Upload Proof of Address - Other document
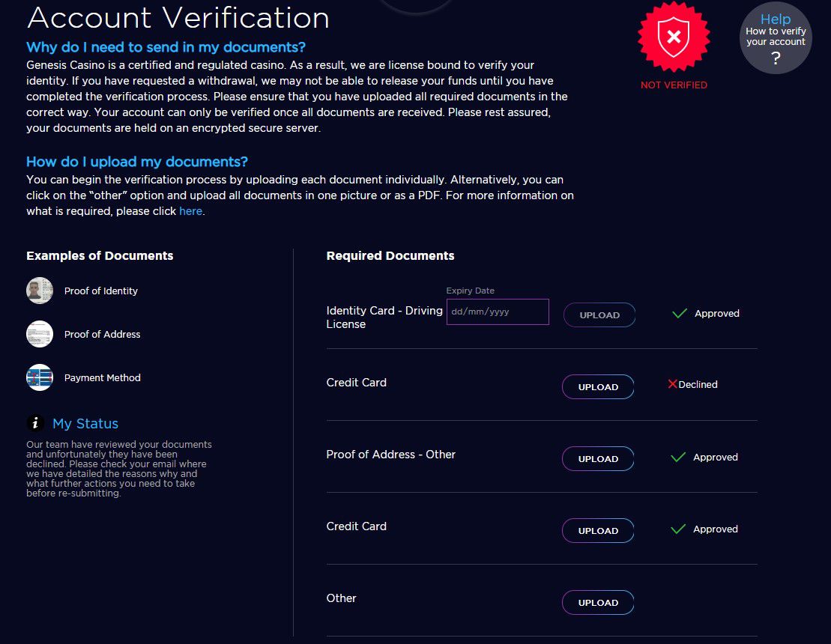Image resolution: width=831 pixels, height=644 pixels. (598, 459)
